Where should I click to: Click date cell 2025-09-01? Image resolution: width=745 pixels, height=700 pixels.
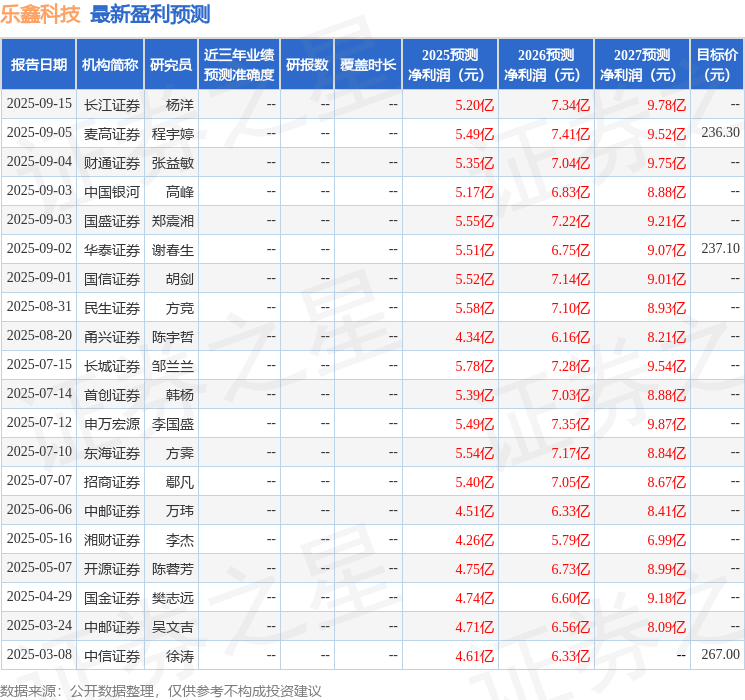point(39,278)
